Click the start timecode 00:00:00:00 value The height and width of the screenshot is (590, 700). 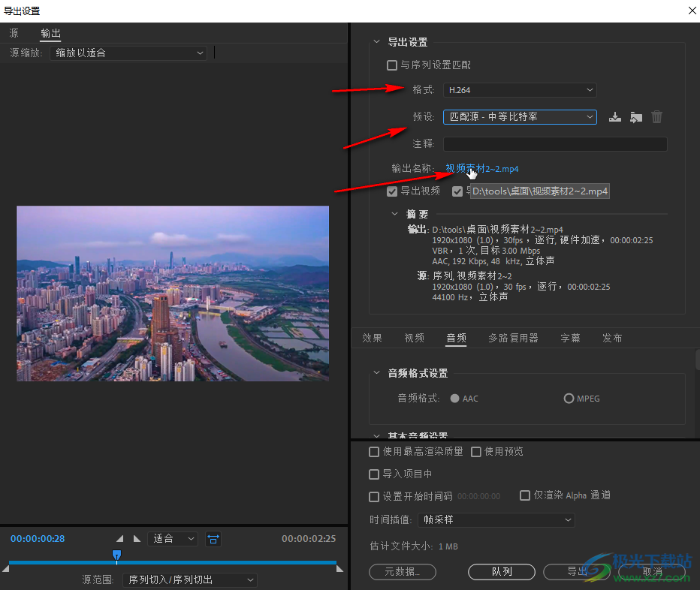click(x=479, y=496)
